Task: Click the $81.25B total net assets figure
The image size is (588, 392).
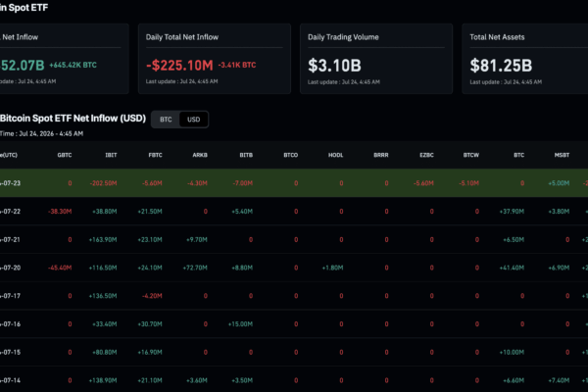Action: pyautogui.click(x=501, y=66)
